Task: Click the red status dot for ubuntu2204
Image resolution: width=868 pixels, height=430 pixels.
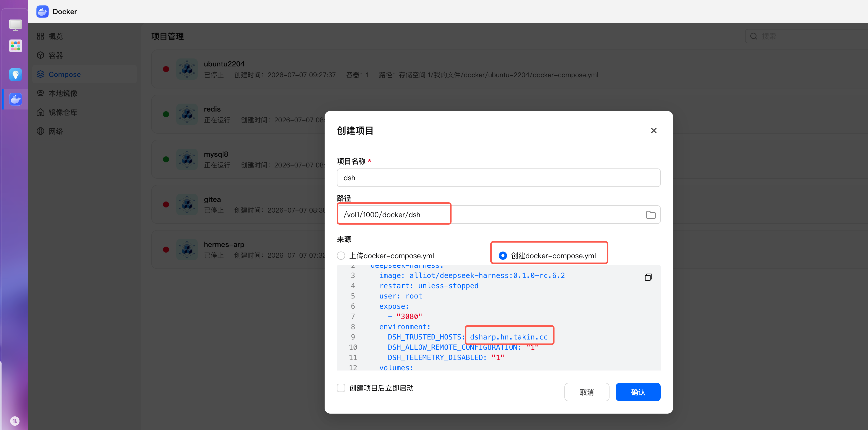Action: 166,69
